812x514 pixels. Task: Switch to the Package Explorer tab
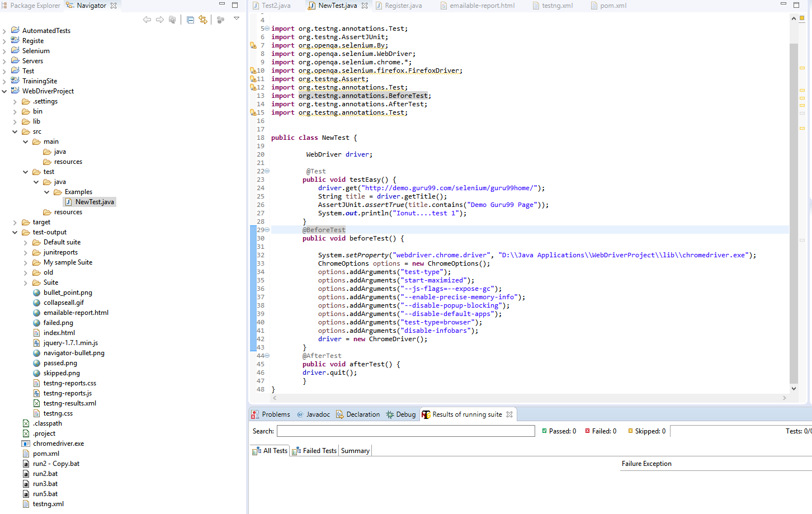coord(31,6)
